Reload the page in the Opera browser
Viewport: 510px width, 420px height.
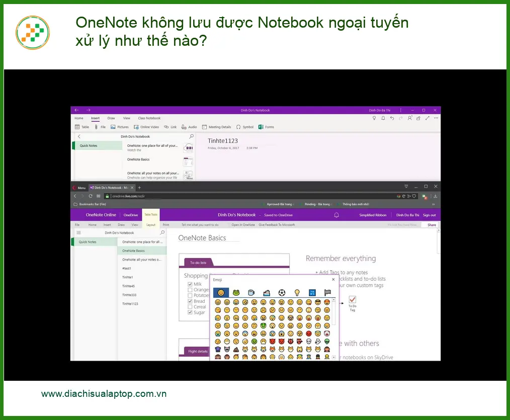91,196
